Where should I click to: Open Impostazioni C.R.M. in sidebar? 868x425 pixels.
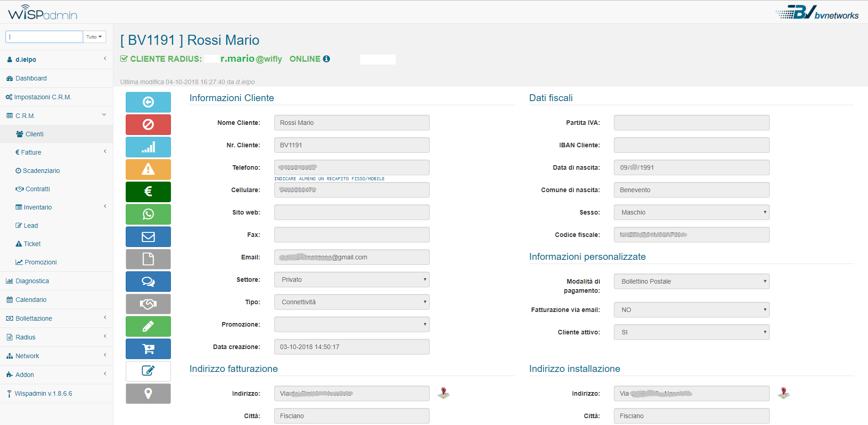click(56, 97)
